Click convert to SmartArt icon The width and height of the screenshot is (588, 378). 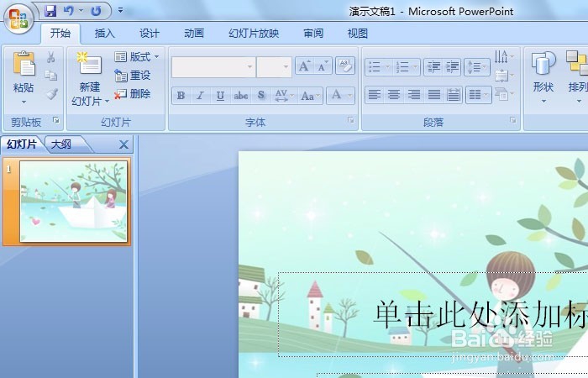click(504, 94)
